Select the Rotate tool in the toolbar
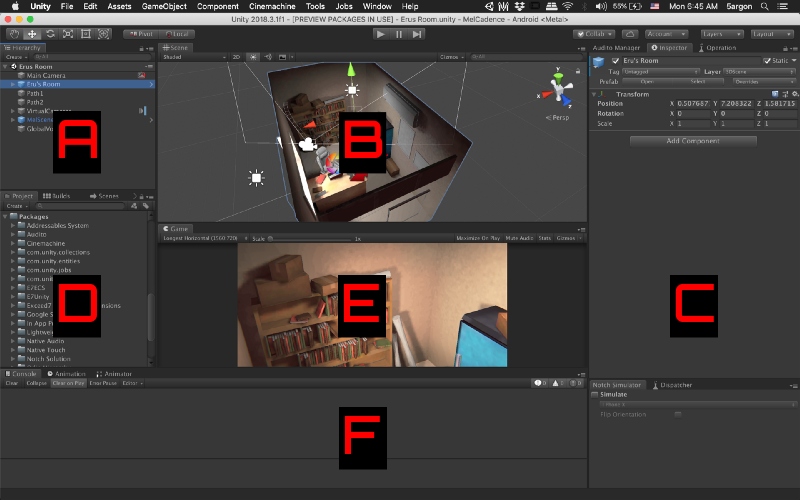 49,34
